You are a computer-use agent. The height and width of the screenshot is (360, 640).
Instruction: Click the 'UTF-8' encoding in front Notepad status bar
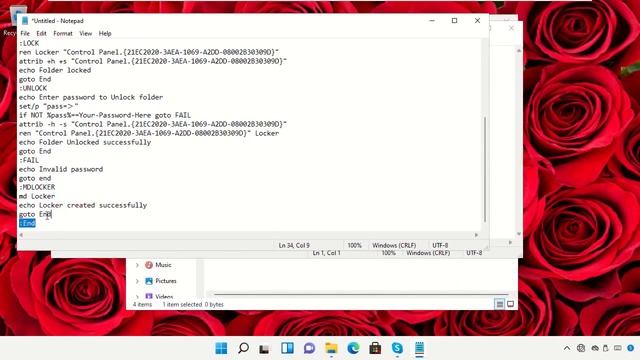pos(440,245)
